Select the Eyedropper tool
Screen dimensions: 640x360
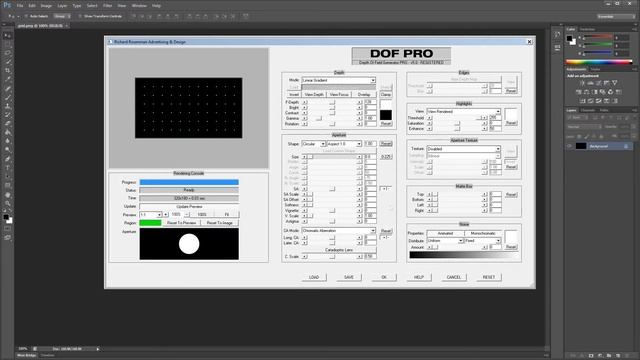coord(8,80)
